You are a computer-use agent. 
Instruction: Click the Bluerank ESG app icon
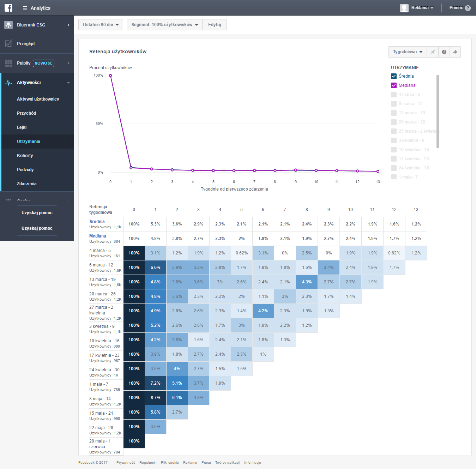click(x=8, y=25)
